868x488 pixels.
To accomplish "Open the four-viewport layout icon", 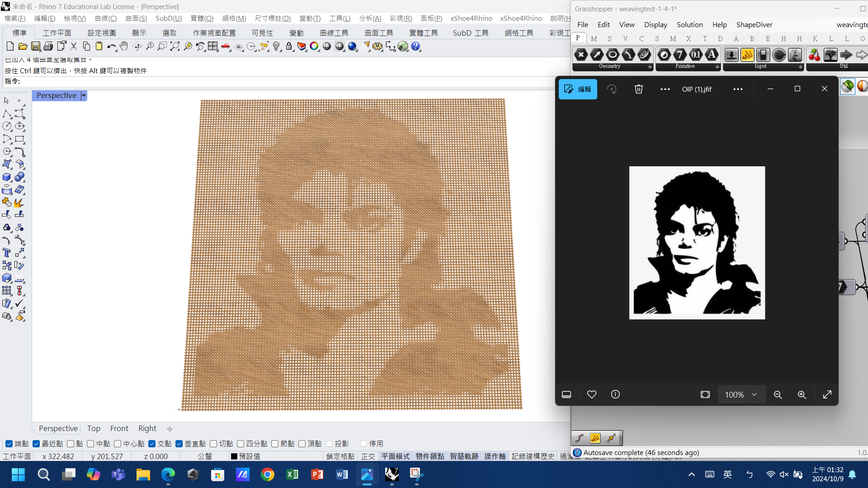I will tap(212, 46).
